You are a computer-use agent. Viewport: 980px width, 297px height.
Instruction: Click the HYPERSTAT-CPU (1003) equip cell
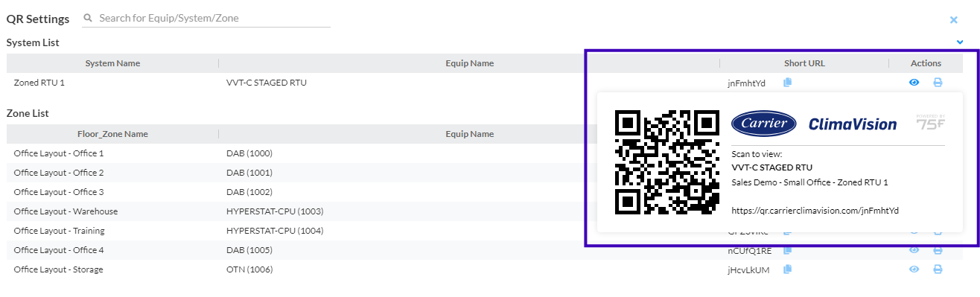(x=275, y=211)
